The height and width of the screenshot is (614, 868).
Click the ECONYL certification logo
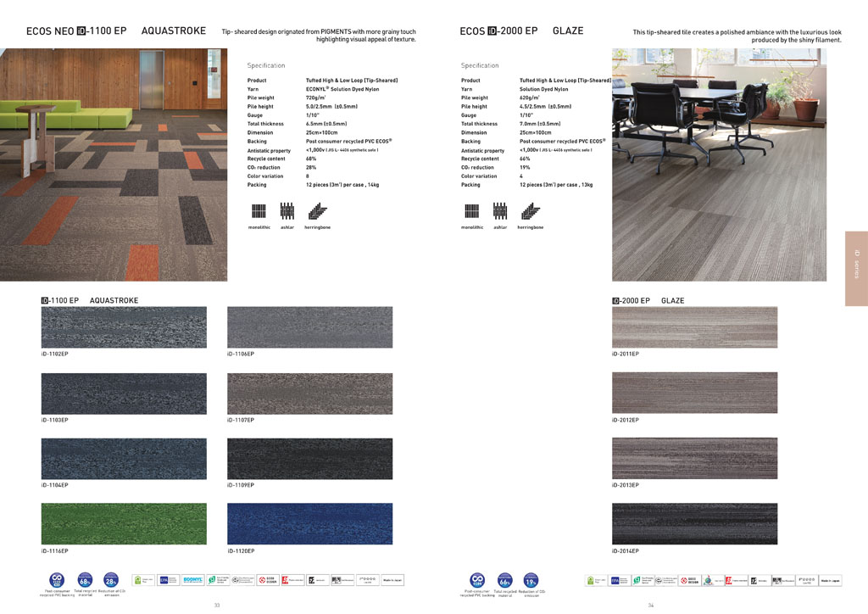coord(193,580)
